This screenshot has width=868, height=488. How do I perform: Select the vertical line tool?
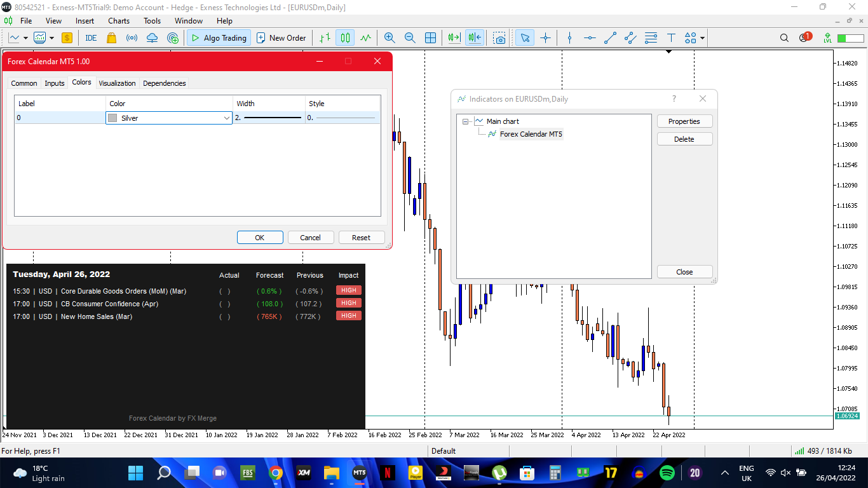pyautogui.click(x=569, y=37)
